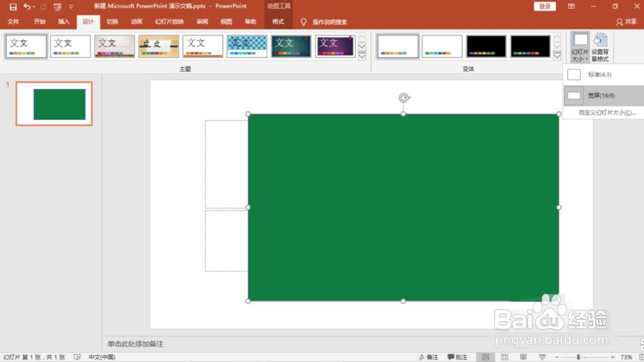This screenshot has height=362, width=644.
Task: Click the themes gallery row-down arrow
Action: pos(362,46)
